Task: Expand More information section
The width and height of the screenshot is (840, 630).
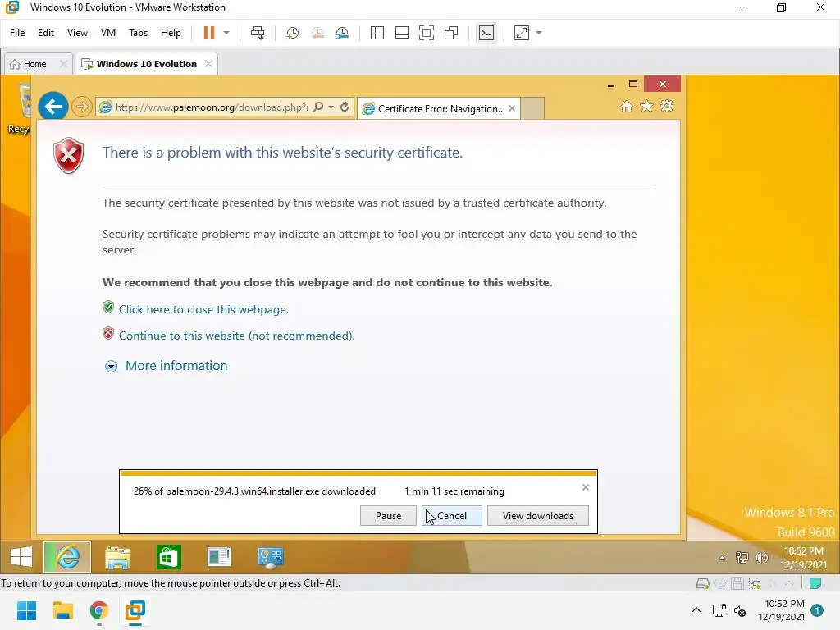Action: [176, 365]
